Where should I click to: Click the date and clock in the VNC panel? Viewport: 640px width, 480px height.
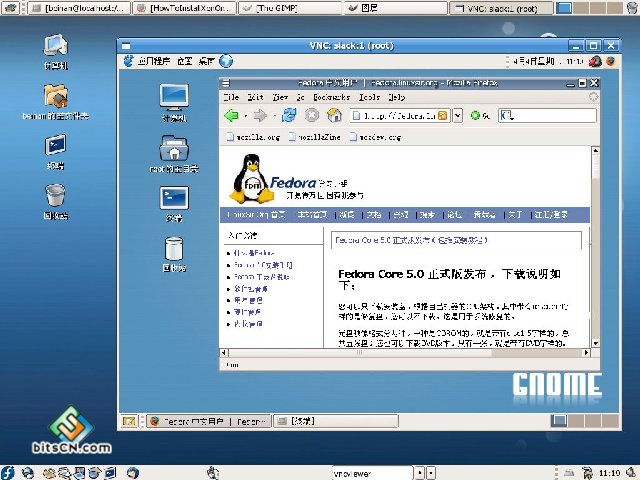click(548, 61)
